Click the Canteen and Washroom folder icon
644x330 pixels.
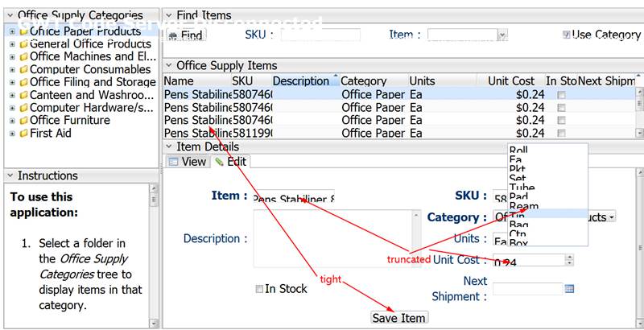tap(23, 95)
